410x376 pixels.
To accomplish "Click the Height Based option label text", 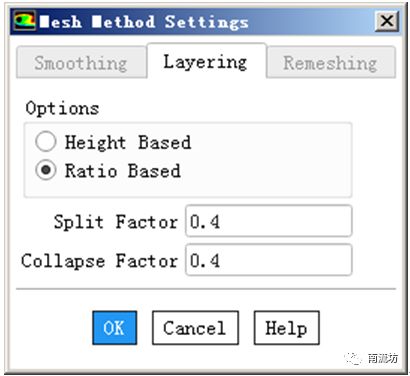I will tap(128, 142).
